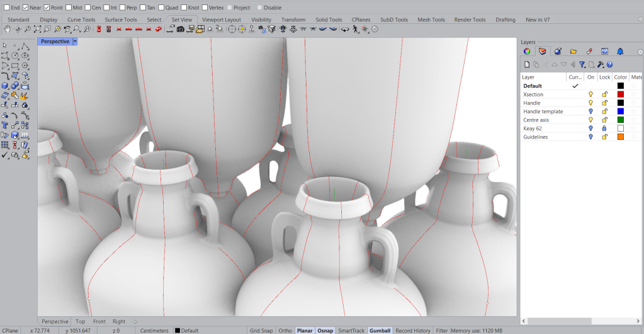Viewport: 644px width, 334px height.
Task: Enable the Mid osnap checkbox
Action: click(68, 8)
